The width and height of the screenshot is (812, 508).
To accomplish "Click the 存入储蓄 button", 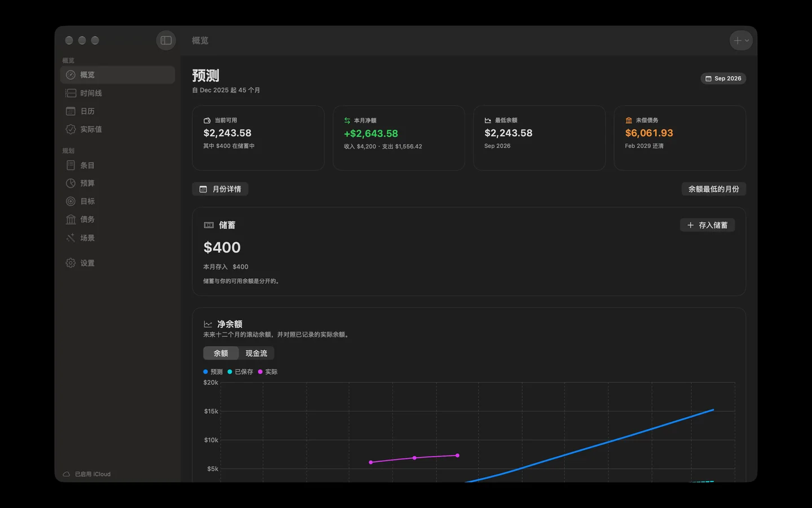I will [x=707, y=225].
